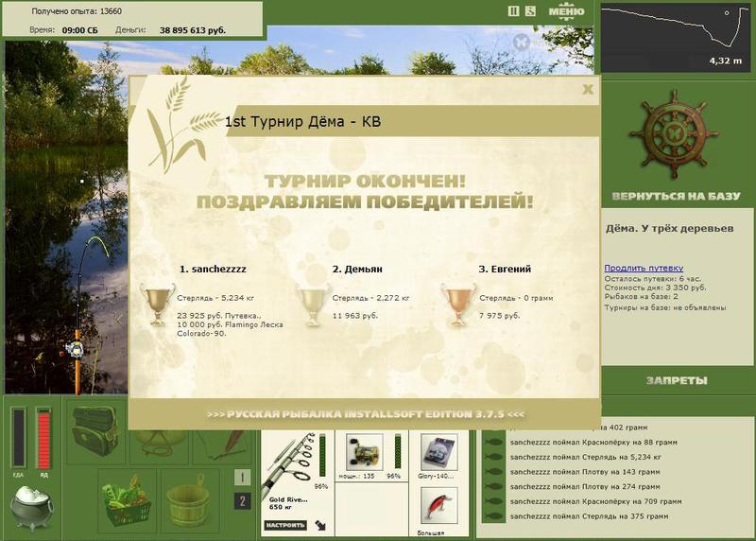The width and height of the screenshot is (756, 541).
Task: Click the game time 09:00 СБ
Action: (79, 30)
